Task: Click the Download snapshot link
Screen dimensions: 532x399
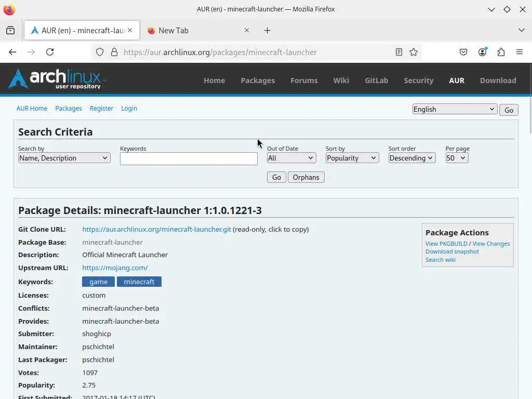Action: point(452,251)
